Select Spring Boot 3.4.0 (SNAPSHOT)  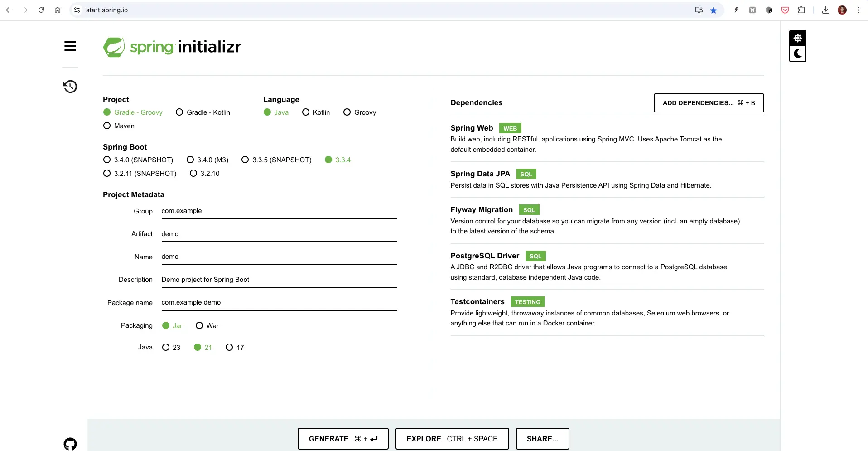[x=138, y=160]
